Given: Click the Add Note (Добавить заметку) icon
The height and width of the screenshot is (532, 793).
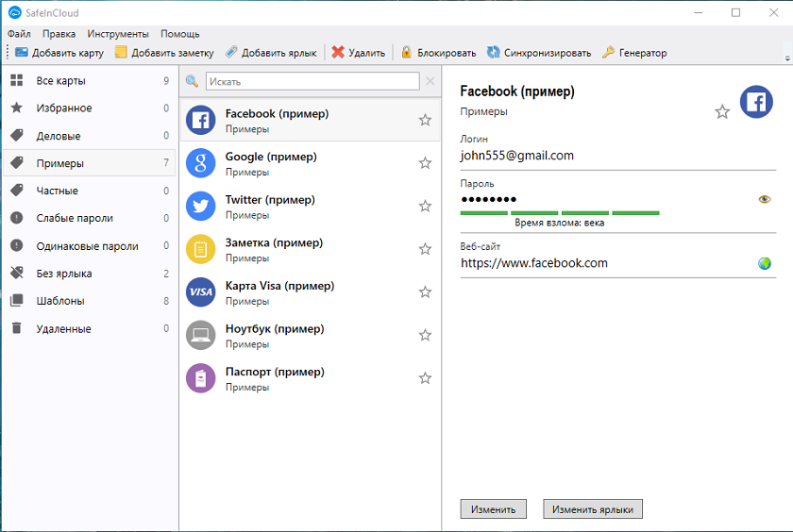Looking at the screenshot, I should pos(121,53).
